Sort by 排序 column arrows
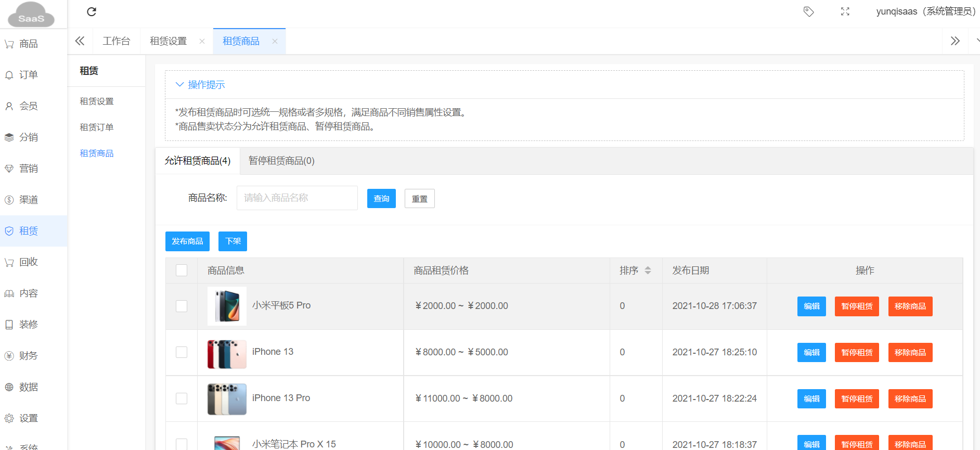The width and height of the screenshot is (980, 450). [648, 271]
